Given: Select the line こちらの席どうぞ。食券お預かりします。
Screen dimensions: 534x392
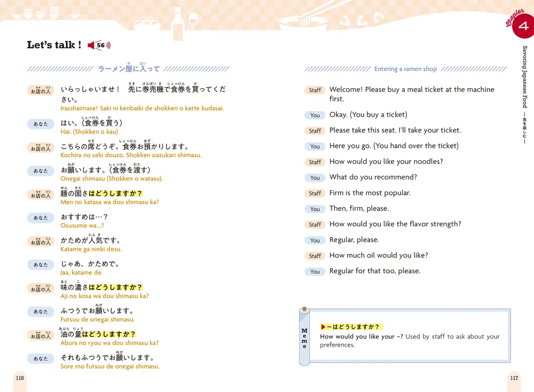Looking at the screenshot, I should click(124, 146).
